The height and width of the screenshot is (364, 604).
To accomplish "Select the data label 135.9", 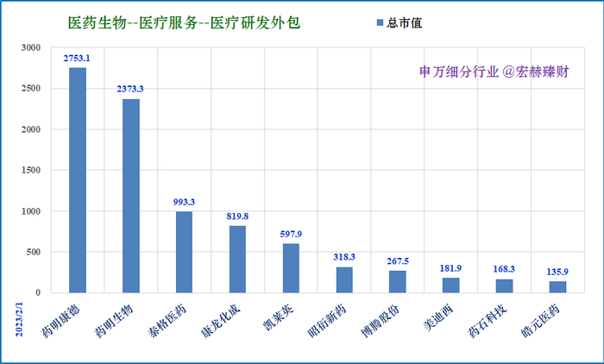I will [557, 272].
